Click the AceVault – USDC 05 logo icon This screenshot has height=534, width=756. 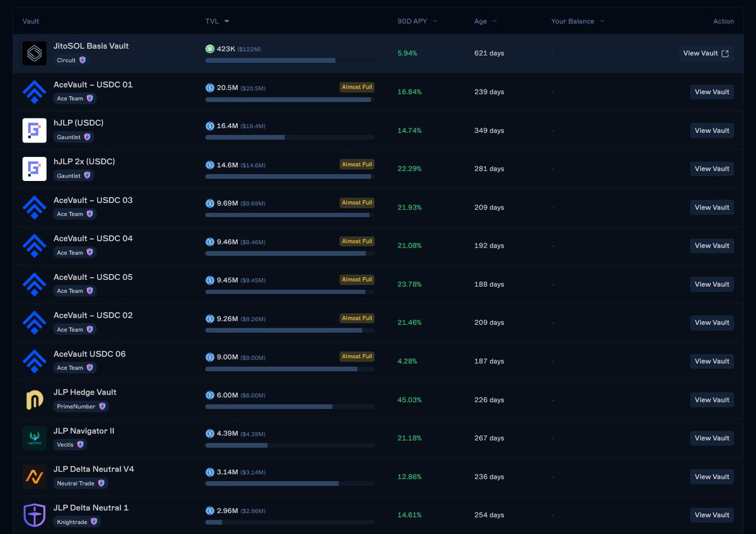click(35, 284)
